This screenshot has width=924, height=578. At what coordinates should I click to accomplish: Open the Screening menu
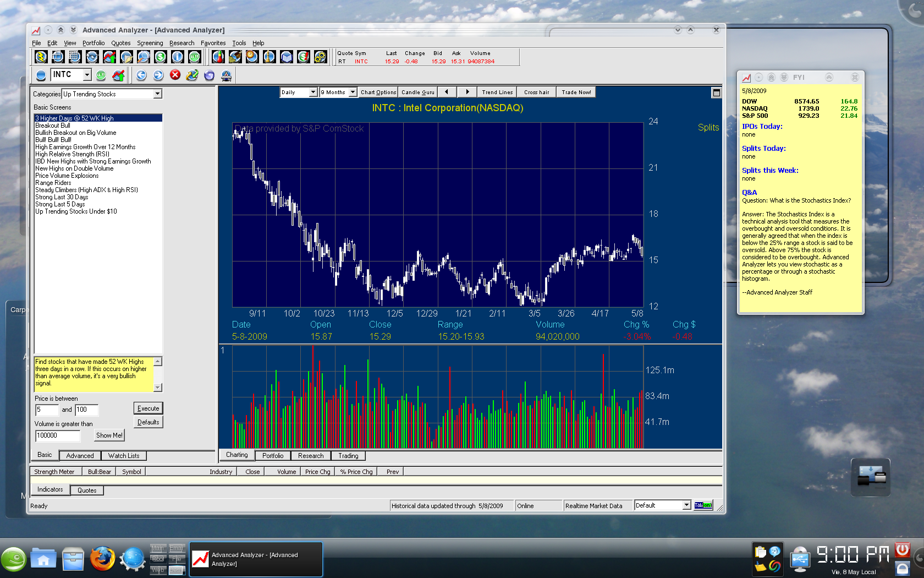(150, 43)
